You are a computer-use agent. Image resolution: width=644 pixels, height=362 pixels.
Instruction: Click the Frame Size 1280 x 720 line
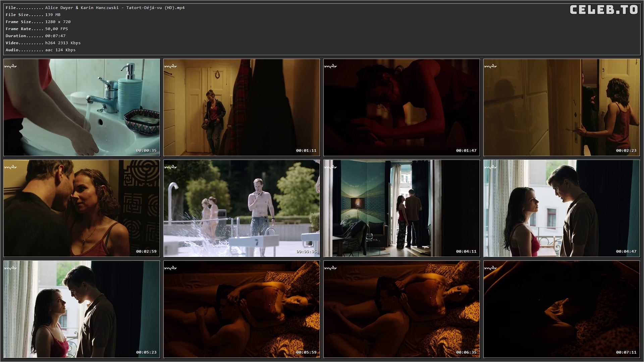pyautogui.click(x=38, y=22)
